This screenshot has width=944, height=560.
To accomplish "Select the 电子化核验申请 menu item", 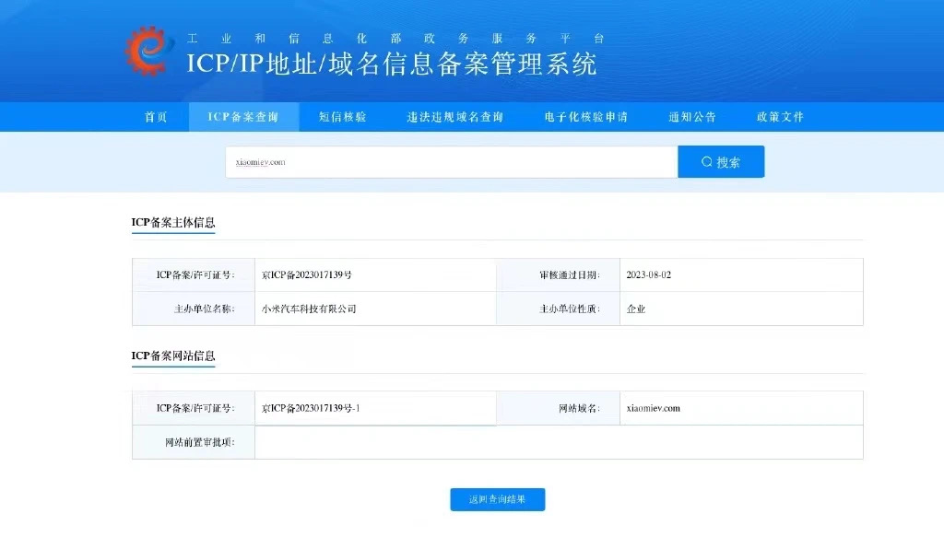I will [x=586, y=117].
